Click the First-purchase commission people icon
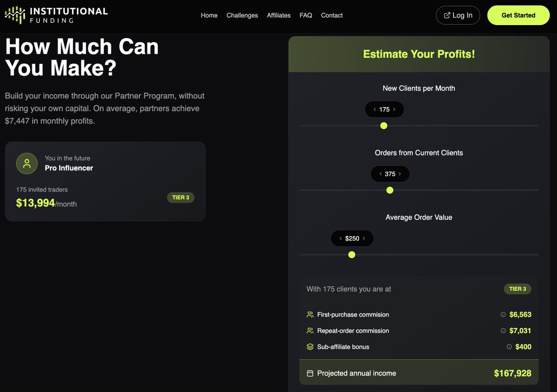Image resolution: width=557 pixels, height=392 pixels. (x=310, y=315)
